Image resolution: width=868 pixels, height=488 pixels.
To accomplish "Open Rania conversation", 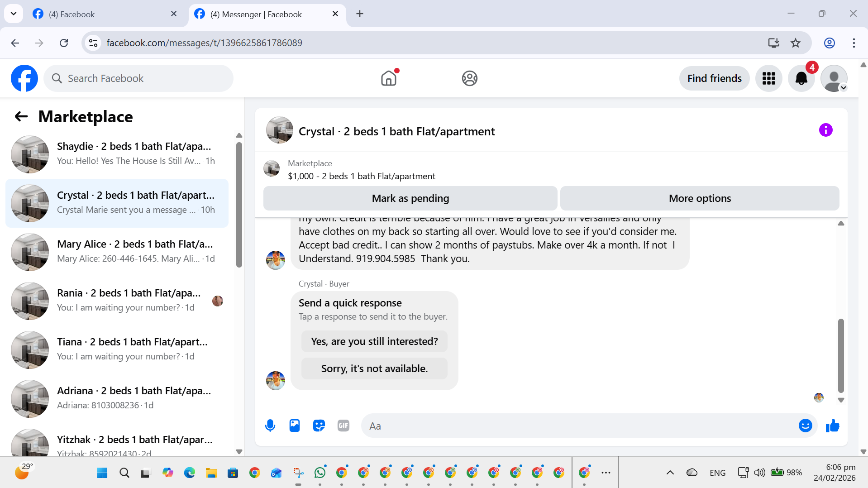I will [117, 301].
